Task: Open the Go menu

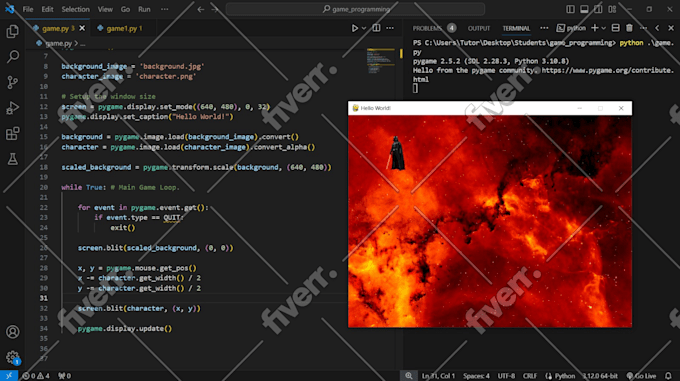Action: pos(125,9)
